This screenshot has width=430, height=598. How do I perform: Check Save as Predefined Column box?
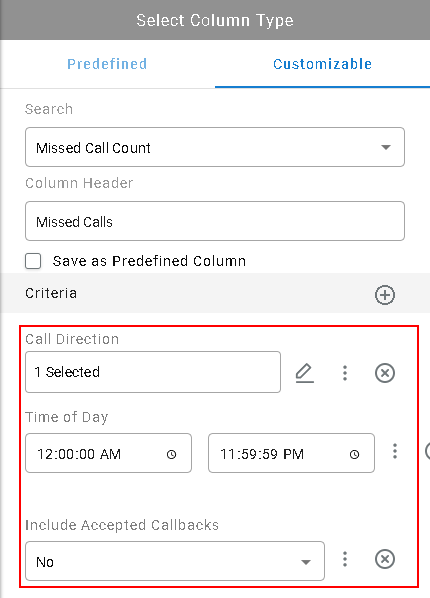click(x=33, y=262)
